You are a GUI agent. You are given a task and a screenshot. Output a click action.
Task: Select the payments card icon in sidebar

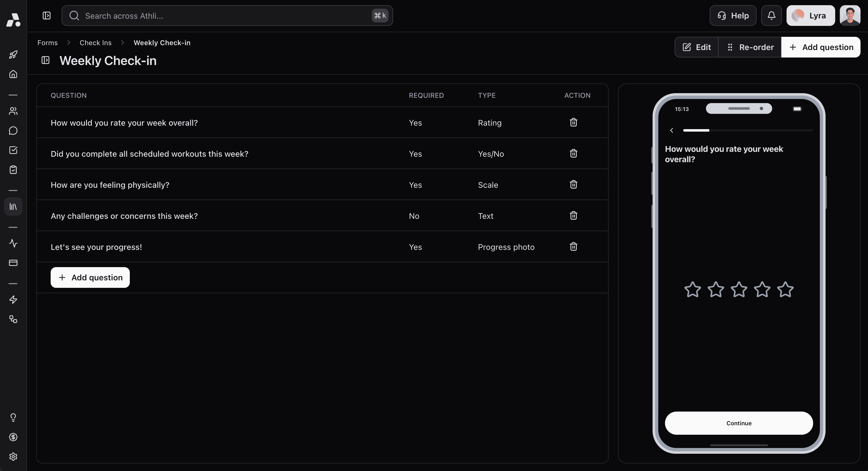pyautogui.click(x=13, y=263)
